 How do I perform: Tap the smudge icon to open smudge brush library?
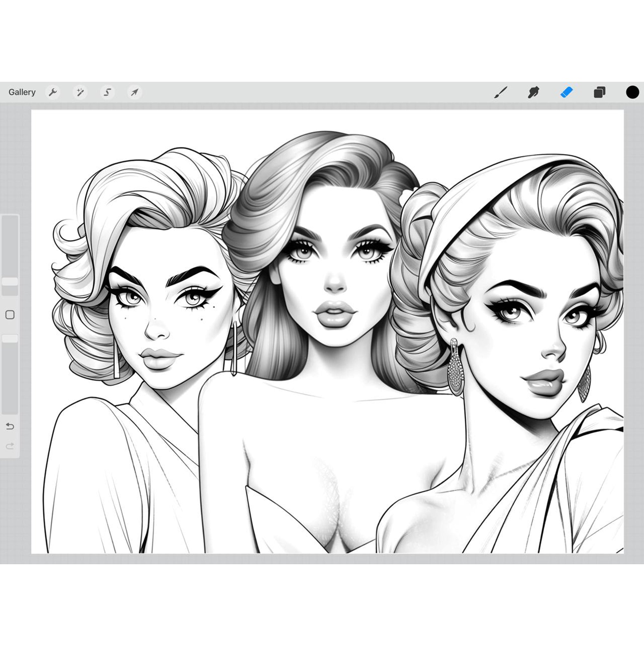(x=534, y=92)
